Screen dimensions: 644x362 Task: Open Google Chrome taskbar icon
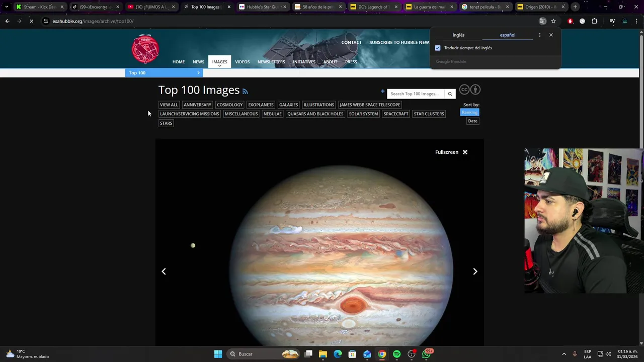382,354
